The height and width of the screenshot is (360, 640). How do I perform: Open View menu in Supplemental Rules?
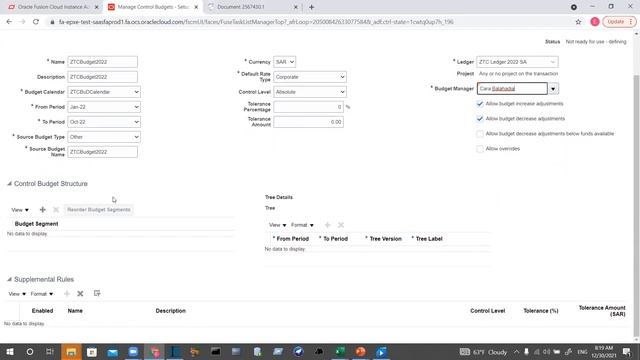tap(17, 294)
